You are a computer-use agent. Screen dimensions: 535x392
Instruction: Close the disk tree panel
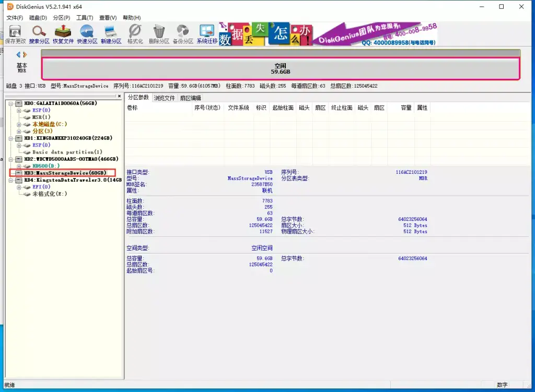pyautogui.click(x=119, y=97)
